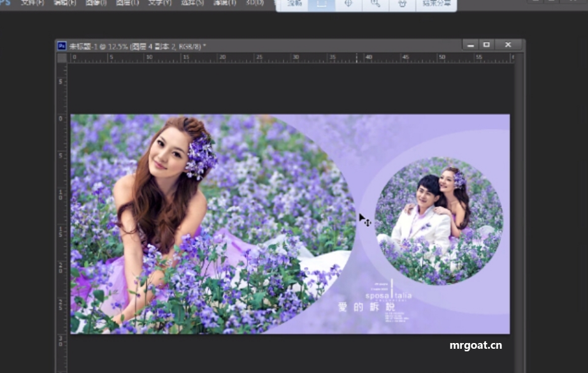Open the 3D(D) menu

254,3
